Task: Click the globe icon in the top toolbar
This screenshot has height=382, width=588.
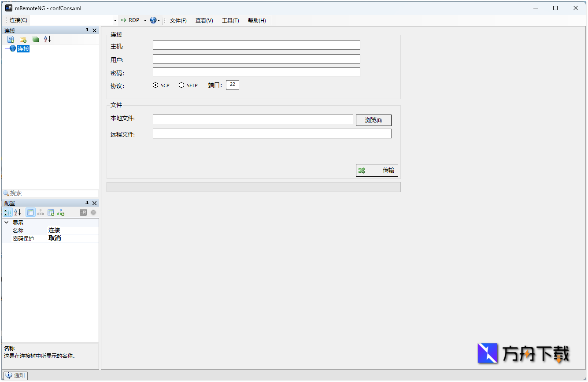Action: (x=153, y=20)
